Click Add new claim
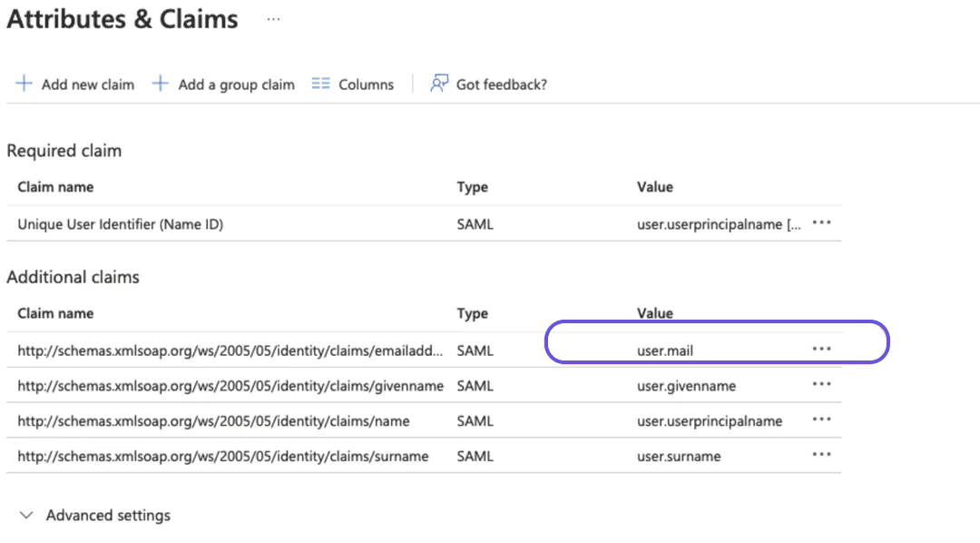Image resolution: width=980 pixels, height=543 pixels. click(x=86, y=84)
